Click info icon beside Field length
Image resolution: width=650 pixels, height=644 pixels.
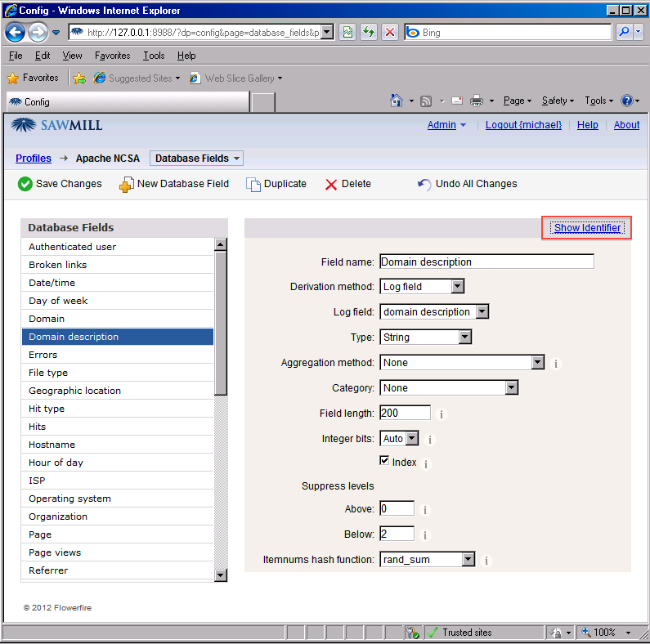pyautogui.click(x=442, y=414)
